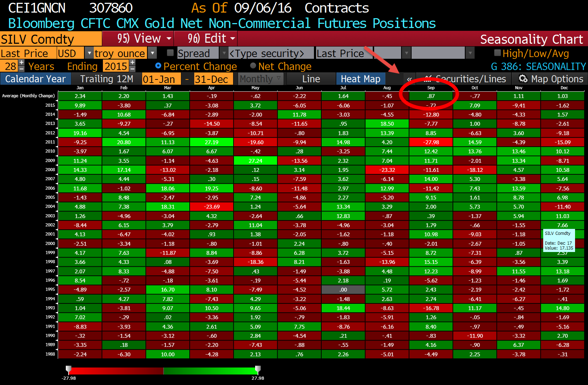
Task: Decrease Years count with minus stepper
Action: (x=21, y=69)
